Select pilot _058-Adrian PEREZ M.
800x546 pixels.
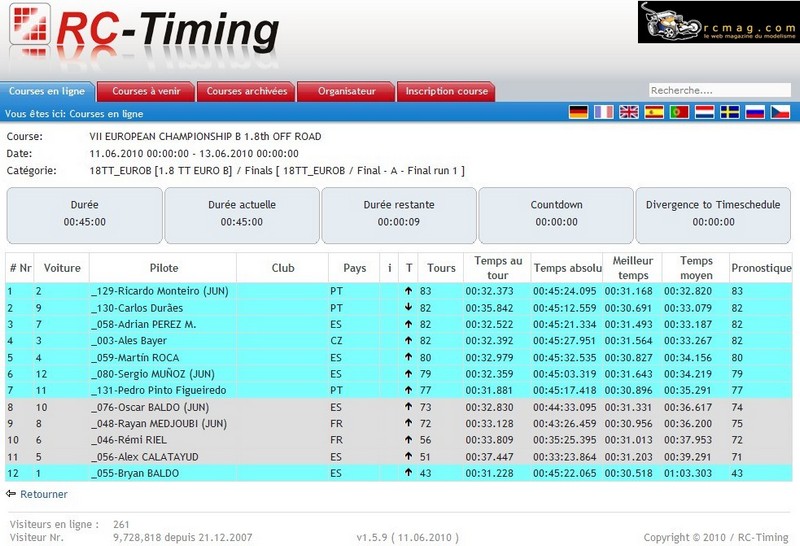pyautogui.click(x=144, y=324)
